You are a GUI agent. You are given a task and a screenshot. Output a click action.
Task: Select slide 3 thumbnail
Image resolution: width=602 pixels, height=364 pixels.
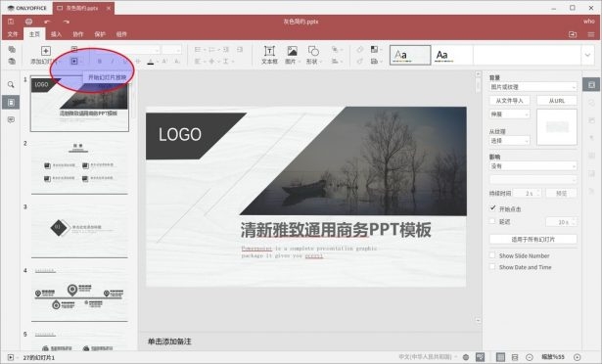click(x=79, y=230)
